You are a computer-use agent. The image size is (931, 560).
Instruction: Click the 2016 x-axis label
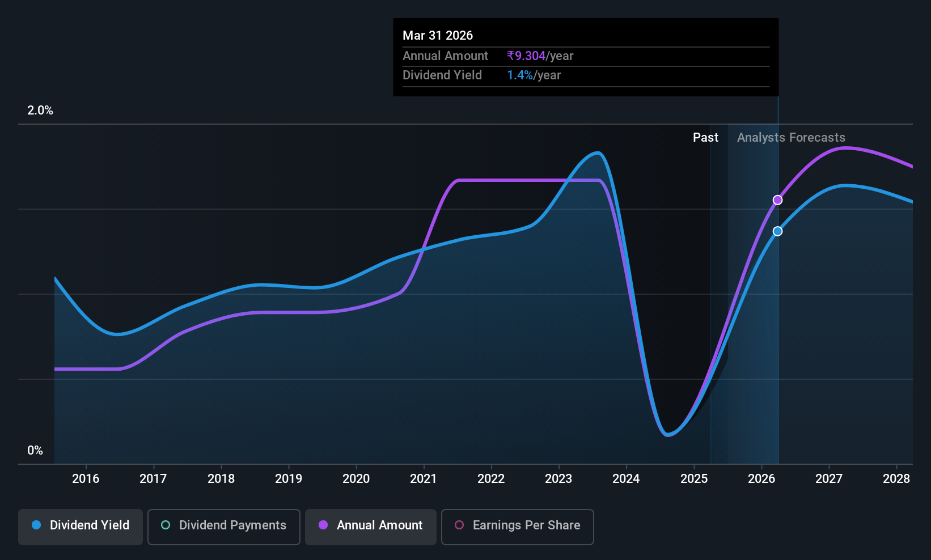click(x=86, y=479)
